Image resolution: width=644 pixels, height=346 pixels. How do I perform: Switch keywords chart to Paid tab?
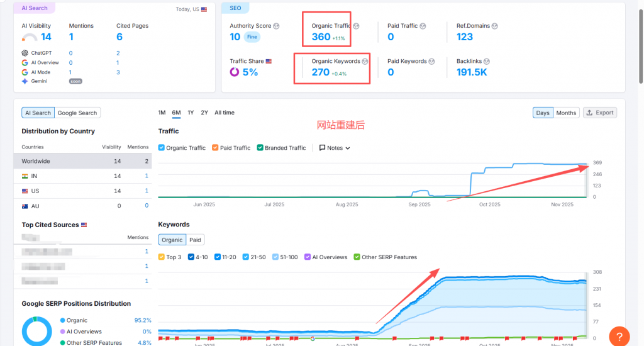tap(196, 240)
